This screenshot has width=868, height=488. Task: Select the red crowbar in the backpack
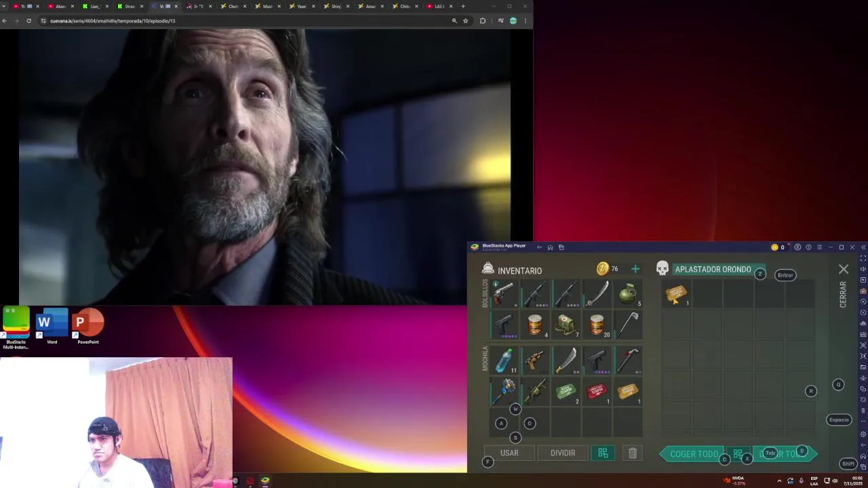[628, 360]
